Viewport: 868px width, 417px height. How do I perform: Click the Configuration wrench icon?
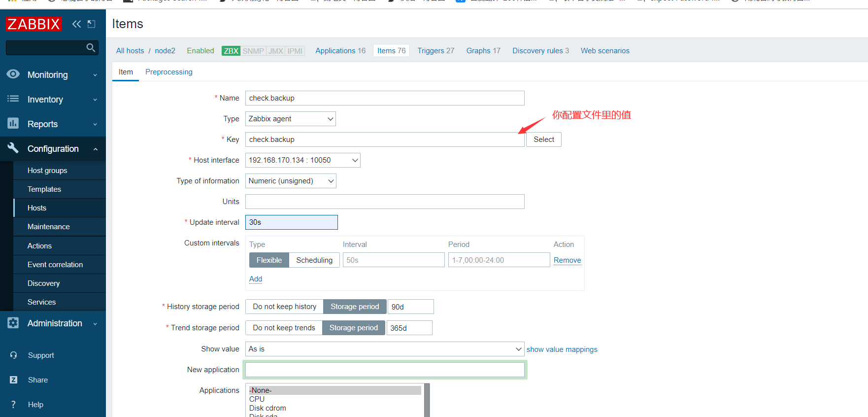13,148
